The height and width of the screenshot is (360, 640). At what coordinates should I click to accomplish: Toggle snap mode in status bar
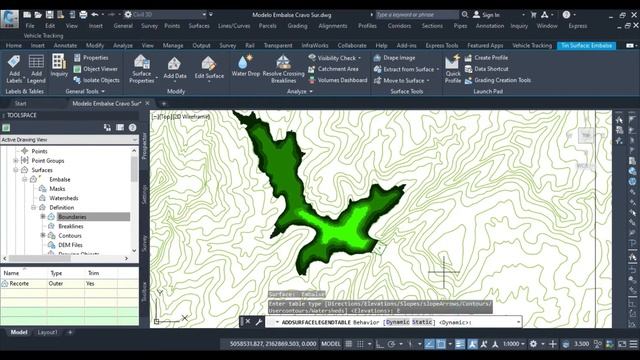pyautogui.click(x=360, y=344)
